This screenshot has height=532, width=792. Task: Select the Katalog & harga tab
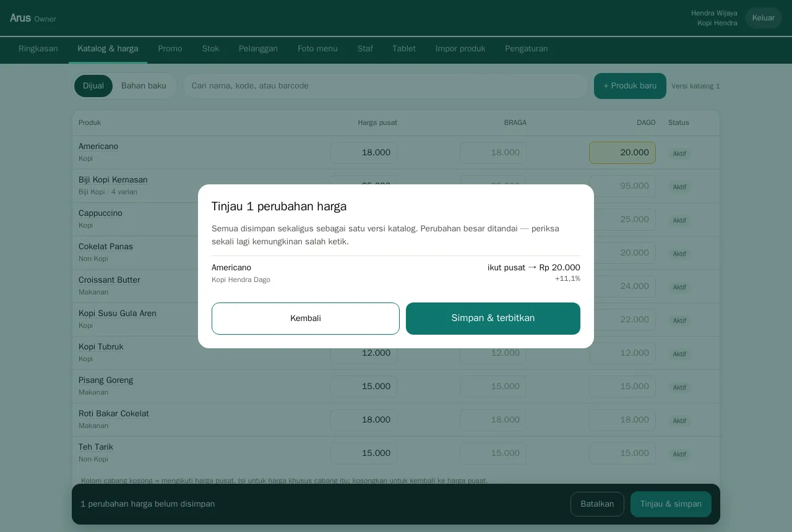coord(108,49)
